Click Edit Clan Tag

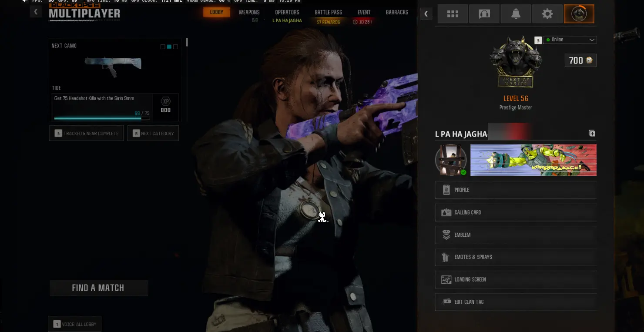click(516, 302)
